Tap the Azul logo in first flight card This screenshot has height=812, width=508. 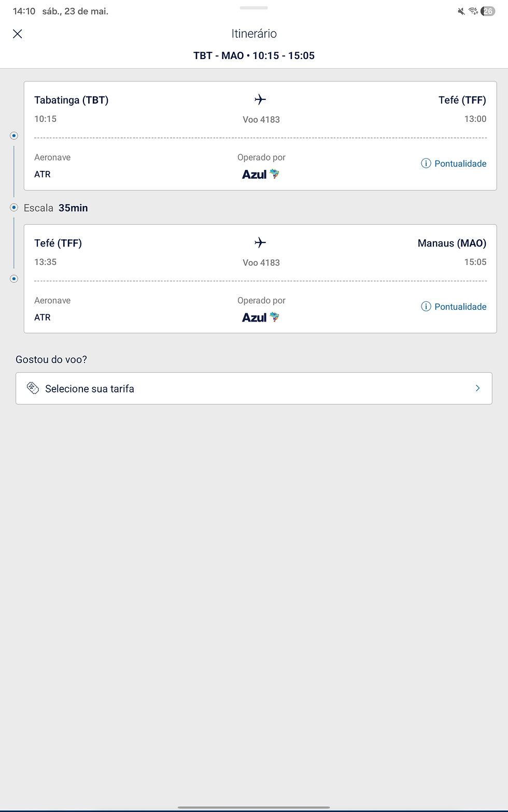point(261,175)
